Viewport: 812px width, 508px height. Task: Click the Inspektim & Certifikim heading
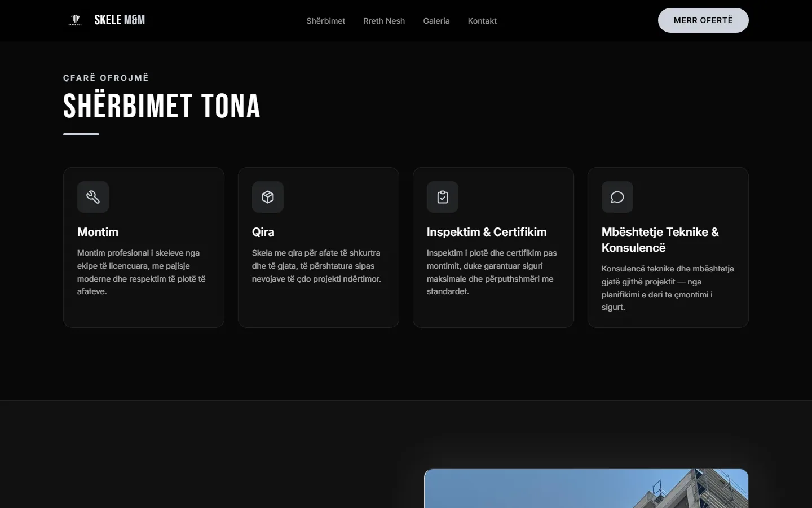pos(487,232)
